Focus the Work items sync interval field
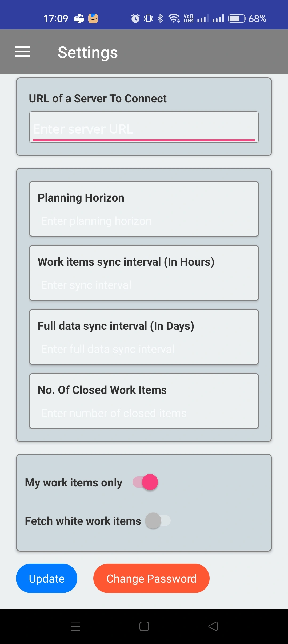This screenshot has width=288, height=644. (x=144, y=285)
